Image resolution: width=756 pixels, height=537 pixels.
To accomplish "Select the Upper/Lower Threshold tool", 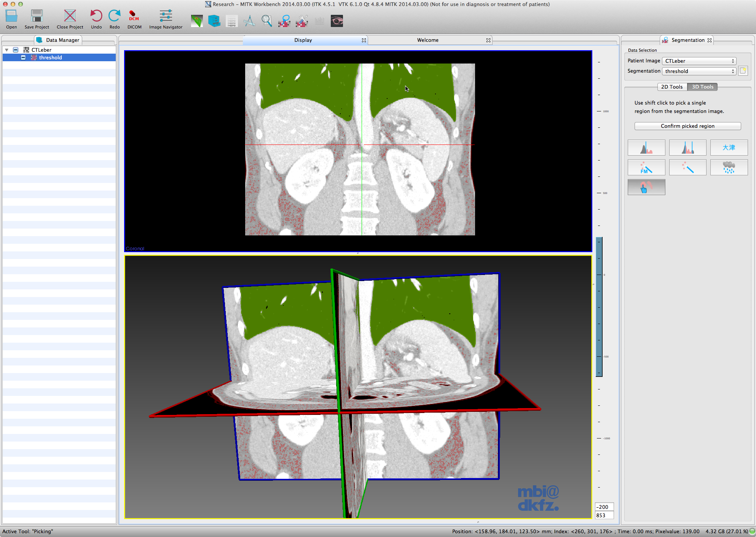I will point(687,148).
